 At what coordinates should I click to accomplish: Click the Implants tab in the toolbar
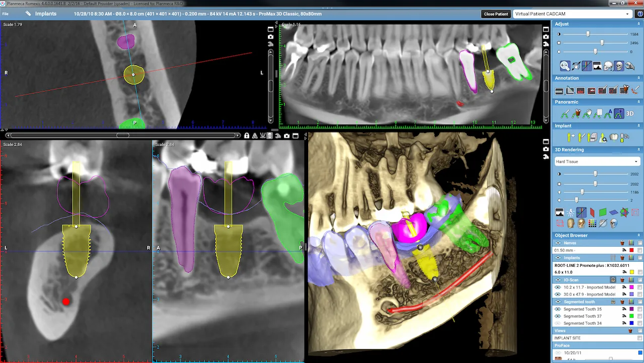[46, 14]
